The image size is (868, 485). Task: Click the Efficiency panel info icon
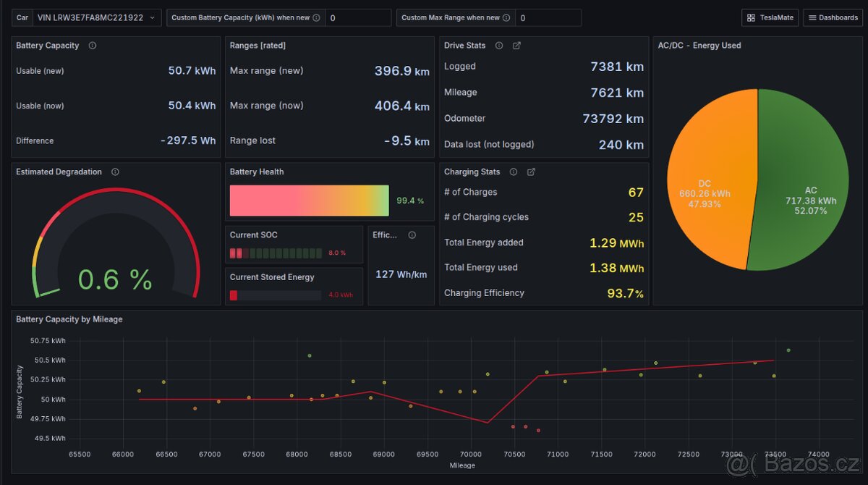(x=412, y=235)
